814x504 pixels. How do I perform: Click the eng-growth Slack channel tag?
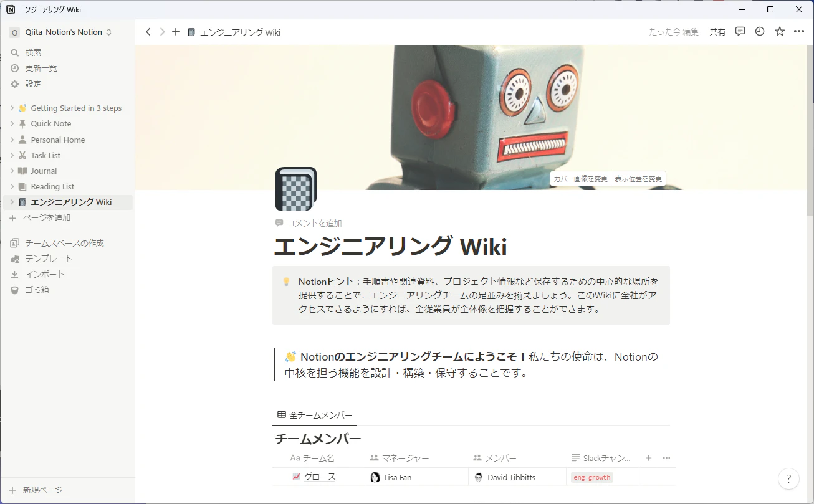click(x=591, y=477)
